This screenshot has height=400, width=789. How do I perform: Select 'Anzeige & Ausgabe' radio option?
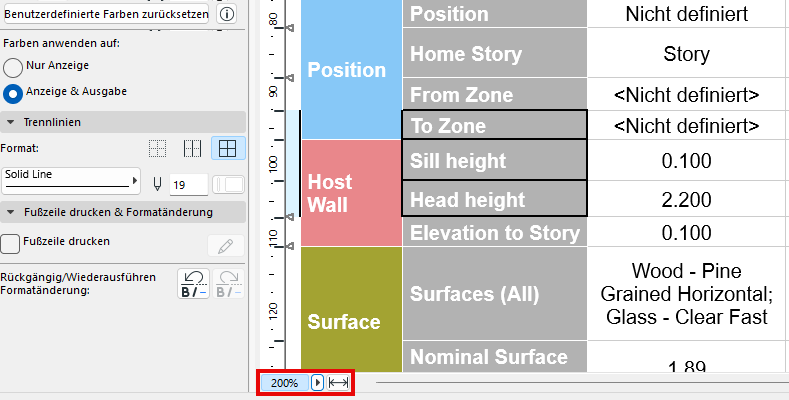click(13, 93)
